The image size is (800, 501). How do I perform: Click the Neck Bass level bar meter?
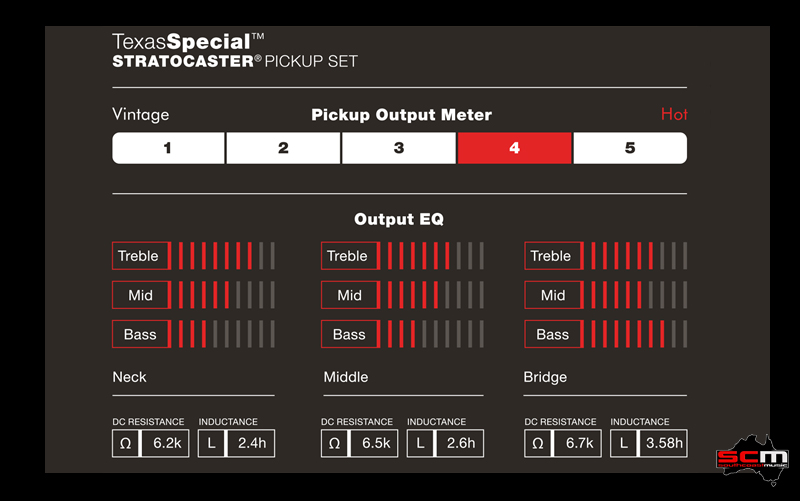tap(227, 334)
